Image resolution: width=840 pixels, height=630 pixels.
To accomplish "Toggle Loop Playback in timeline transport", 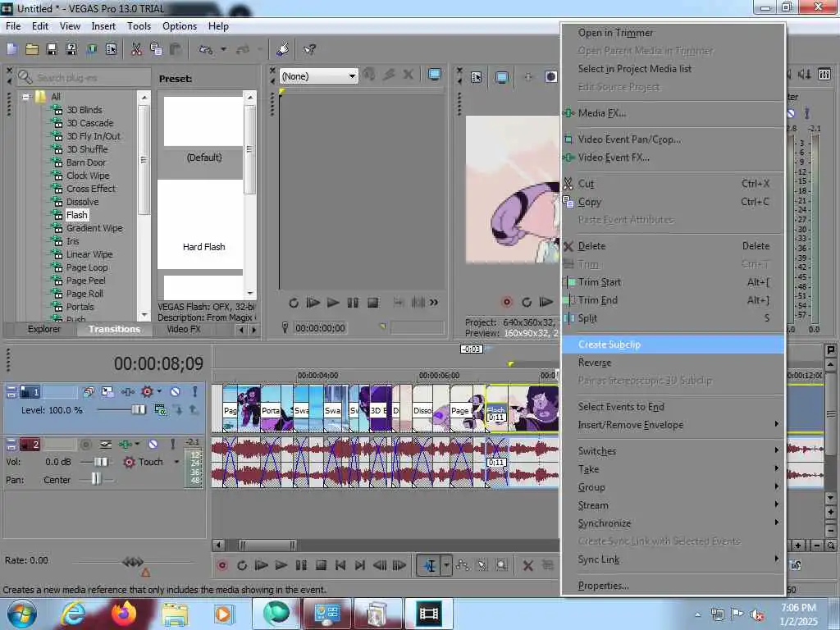I will click(242, 565).
